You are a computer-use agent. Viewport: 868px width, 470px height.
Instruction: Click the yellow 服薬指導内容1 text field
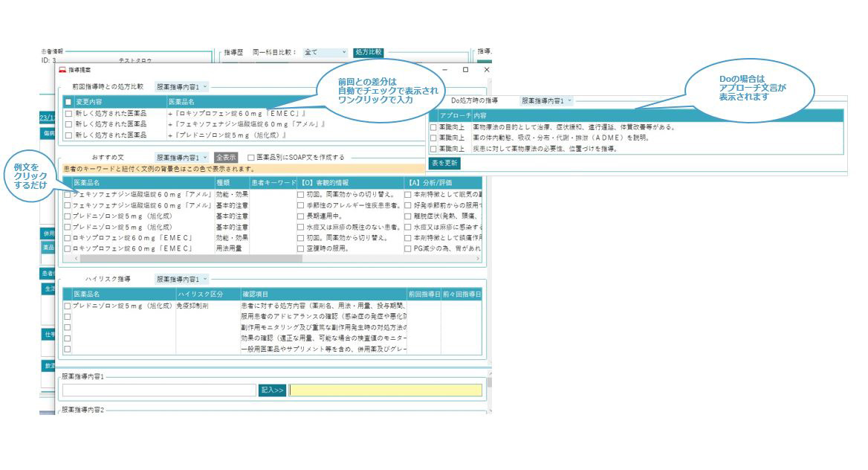(x=385, y=390)
